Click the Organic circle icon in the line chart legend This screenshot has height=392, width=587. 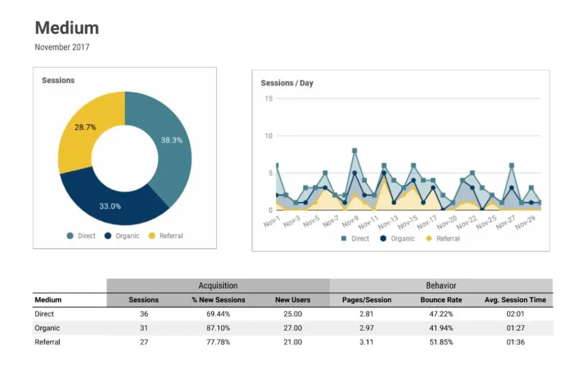tap(382, 239)
